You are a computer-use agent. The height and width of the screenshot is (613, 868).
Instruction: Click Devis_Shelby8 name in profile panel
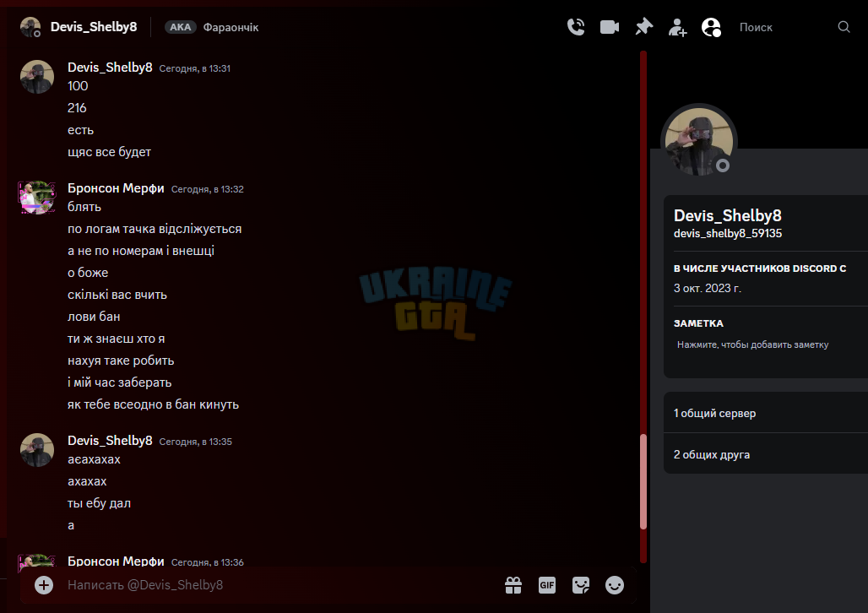[x=727, y=215]
